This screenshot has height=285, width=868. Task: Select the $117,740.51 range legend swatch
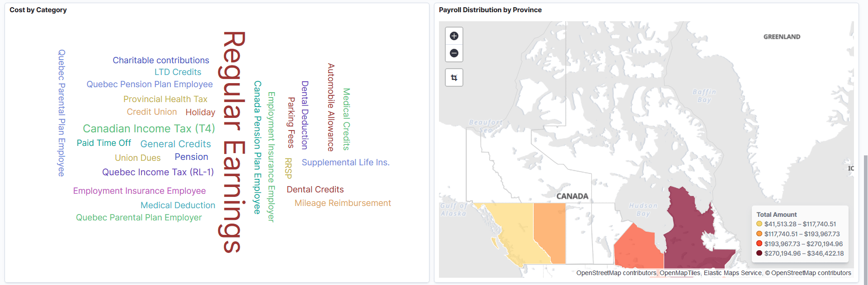(x=759, y=234)
